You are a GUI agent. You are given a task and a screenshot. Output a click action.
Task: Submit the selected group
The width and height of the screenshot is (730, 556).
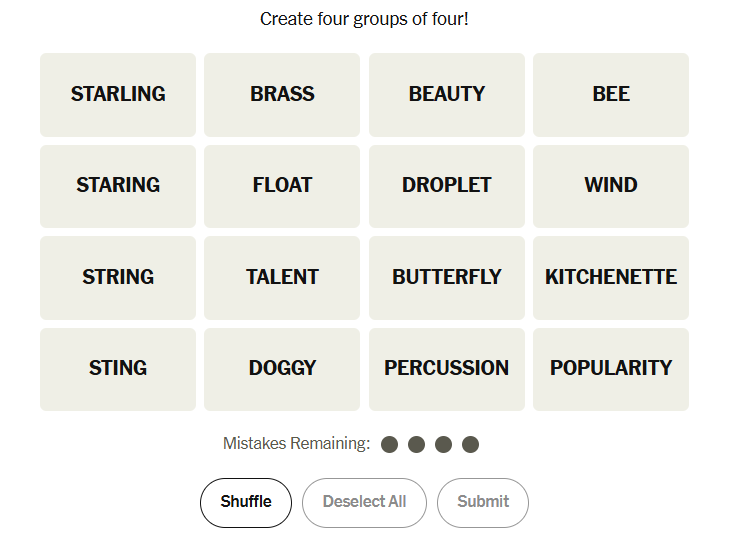483,502
